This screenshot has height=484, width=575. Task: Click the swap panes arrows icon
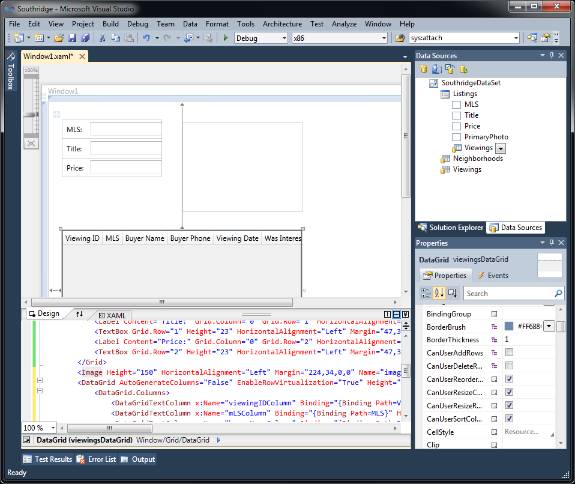click(79, 314)
